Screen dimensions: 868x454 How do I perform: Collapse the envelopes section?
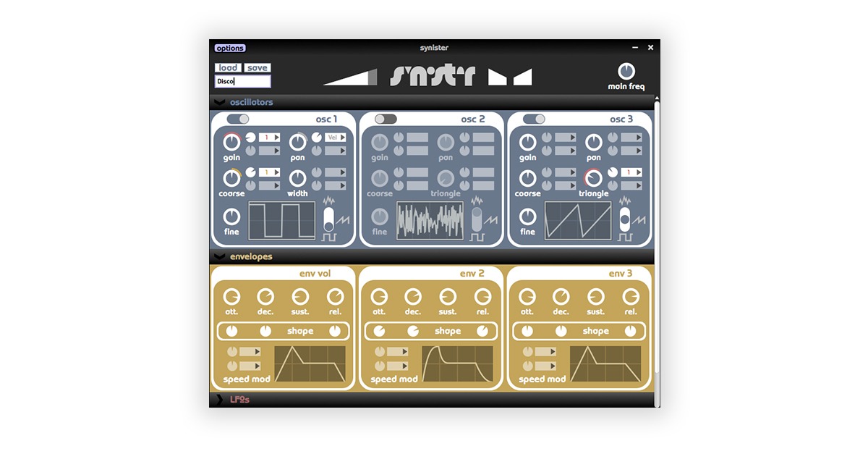point(219,256)
